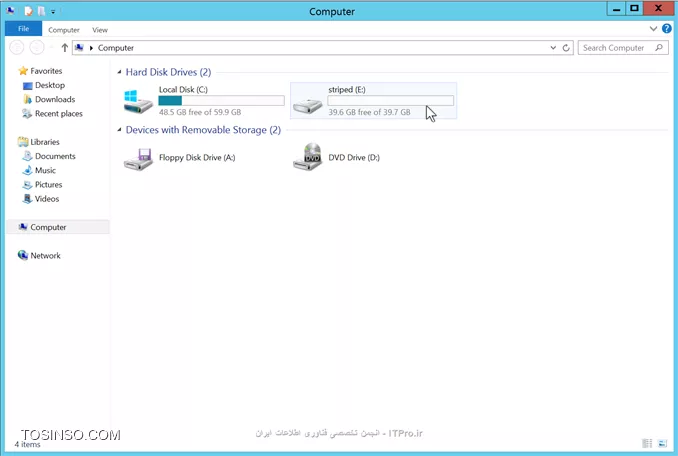Open the File menu
Image resolution: width=678 pixels, height=456 pixels.
point(23,29)
